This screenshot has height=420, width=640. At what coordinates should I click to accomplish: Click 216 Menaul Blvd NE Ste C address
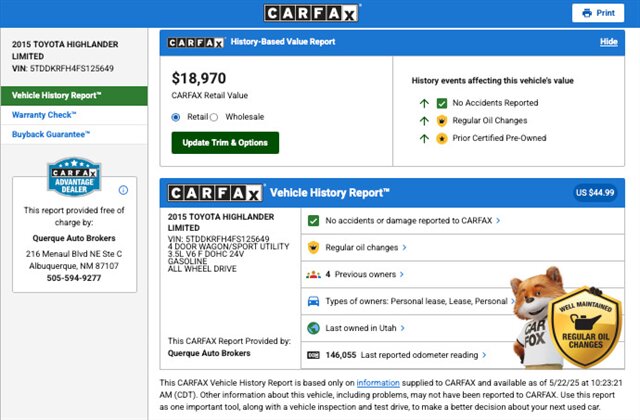click(x=74, y=254)
